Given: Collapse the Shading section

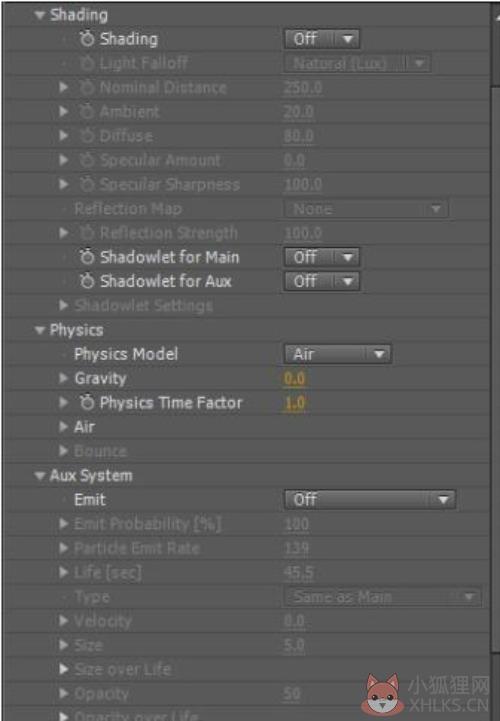Looking at the screenshot, I should pos(40,16).
